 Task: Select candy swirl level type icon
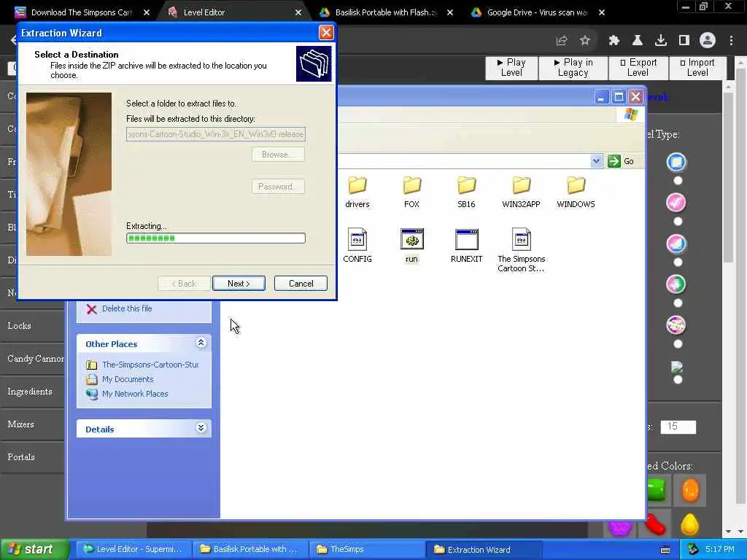click(x=676, y=325)
